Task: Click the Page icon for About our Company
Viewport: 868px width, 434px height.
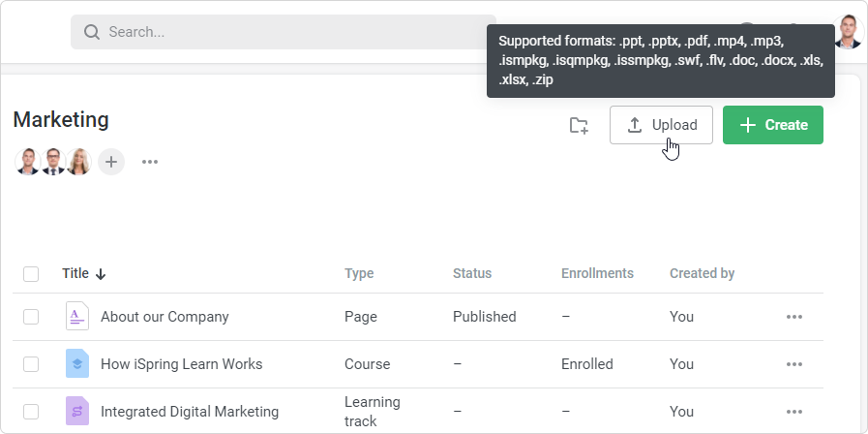Action: [77, 317]
